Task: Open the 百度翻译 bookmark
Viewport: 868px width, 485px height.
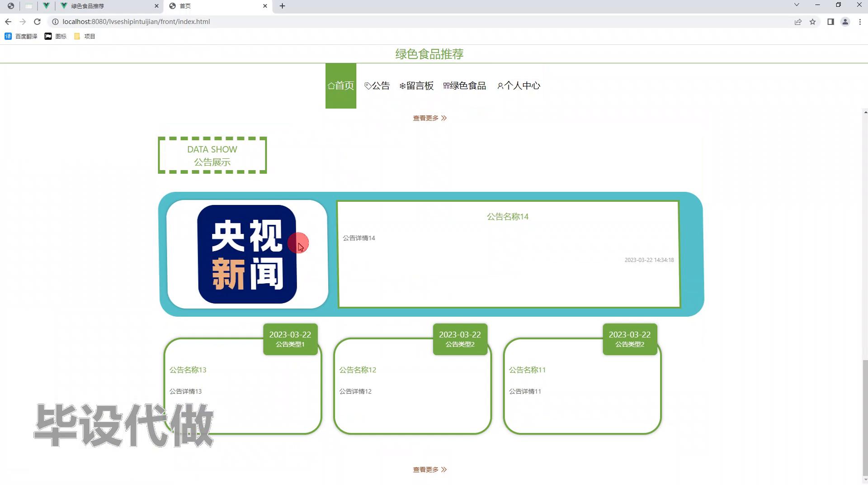Action: 21,36
